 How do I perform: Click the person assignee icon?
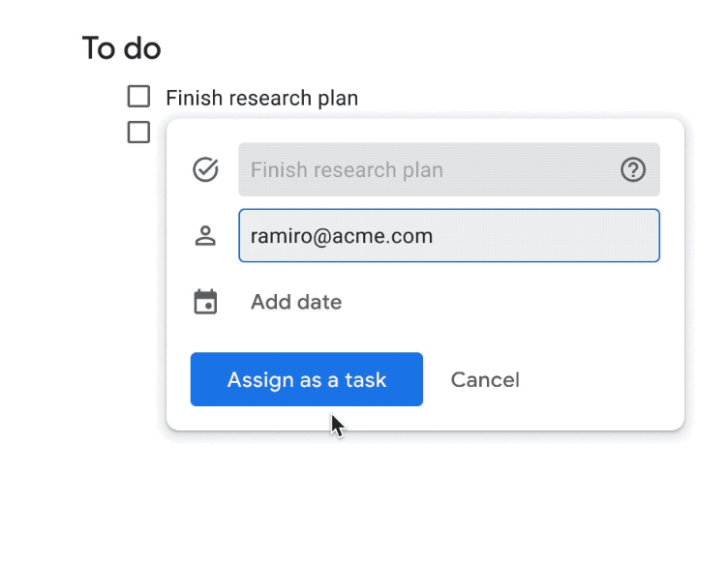[x=205, y=236]
